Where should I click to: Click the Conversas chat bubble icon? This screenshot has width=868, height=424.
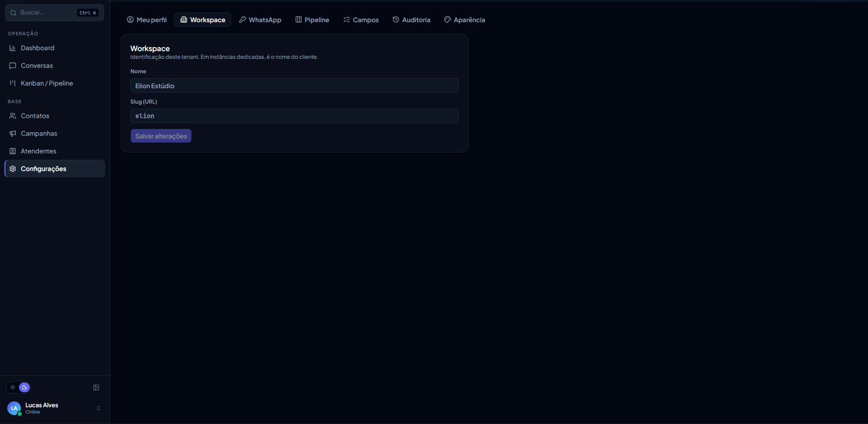[13, 66]
